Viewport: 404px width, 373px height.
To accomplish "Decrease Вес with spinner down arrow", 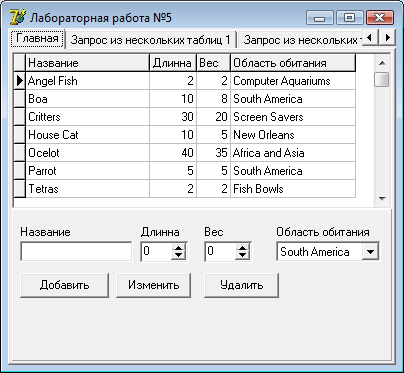I will (243, 256).
